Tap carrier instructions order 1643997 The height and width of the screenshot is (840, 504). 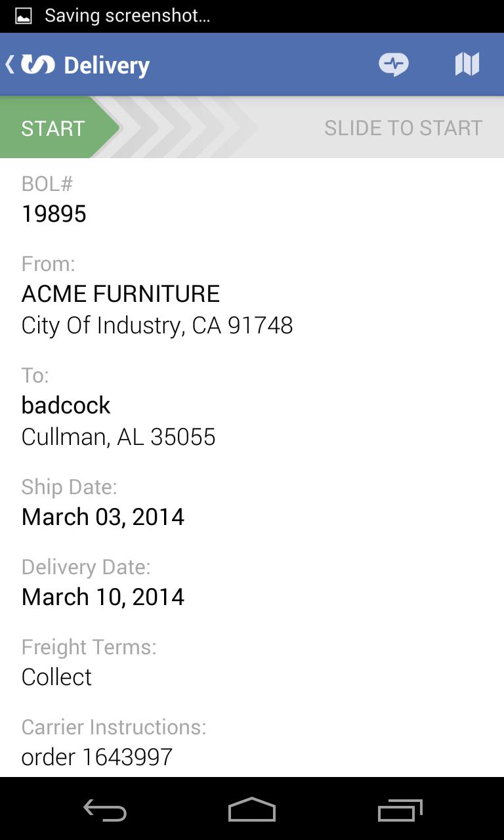coord(97,757)
